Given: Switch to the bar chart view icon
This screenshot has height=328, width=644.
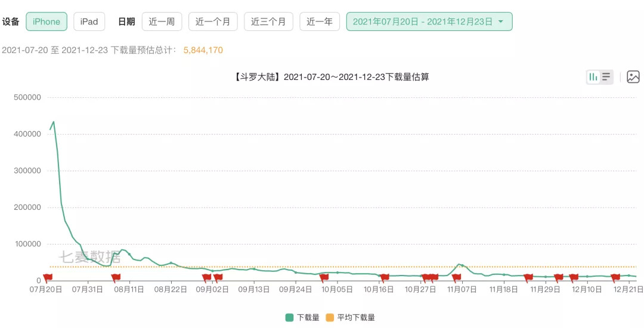Looking at the screenshot, I should 593,77.
